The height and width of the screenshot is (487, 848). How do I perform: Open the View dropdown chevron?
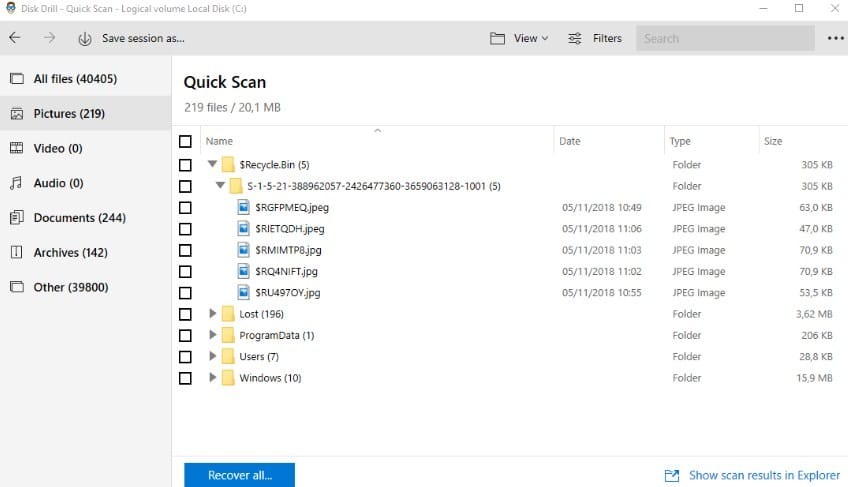(545, 38)
